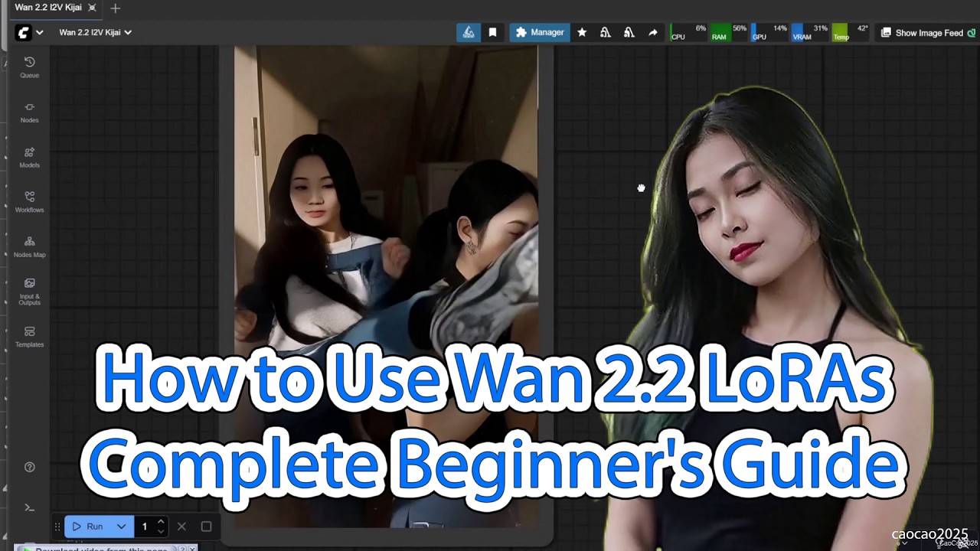The image size is (980, 551).
Task: Add a new workflow tab with plus
Action: [115, 8]
